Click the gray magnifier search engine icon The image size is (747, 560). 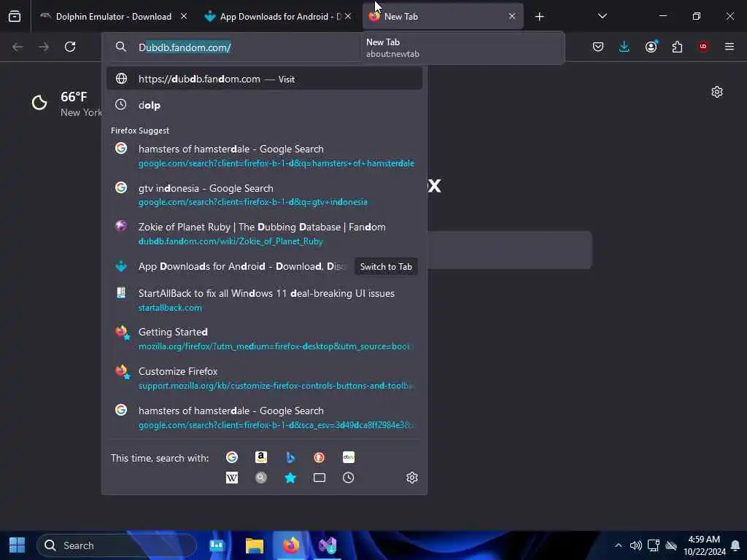[261, 478]
